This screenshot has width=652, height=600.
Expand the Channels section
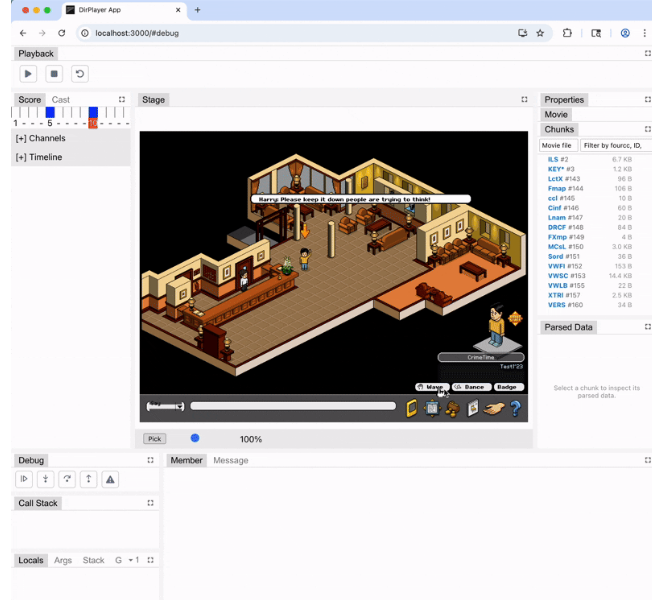[40, 138]
